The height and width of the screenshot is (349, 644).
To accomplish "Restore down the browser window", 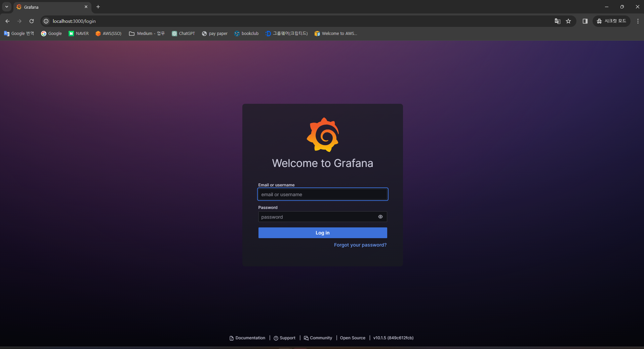I will point(622,7).
